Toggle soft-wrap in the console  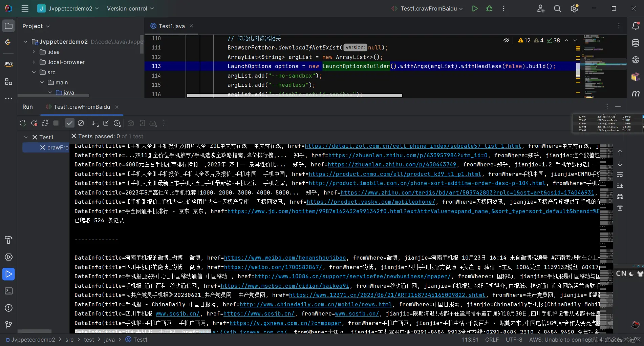(x=620, y=175)
